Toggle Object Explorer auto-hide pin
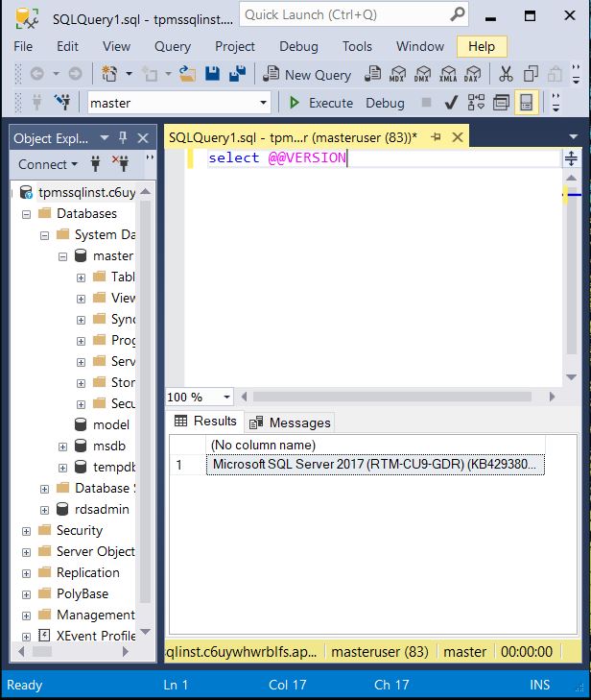 (123, 138)
